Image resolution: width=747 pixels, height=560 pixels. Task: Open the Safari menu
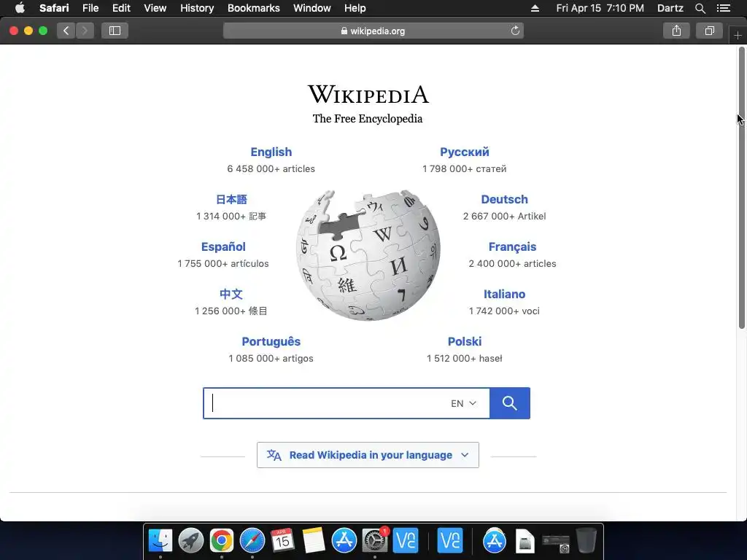54,8
